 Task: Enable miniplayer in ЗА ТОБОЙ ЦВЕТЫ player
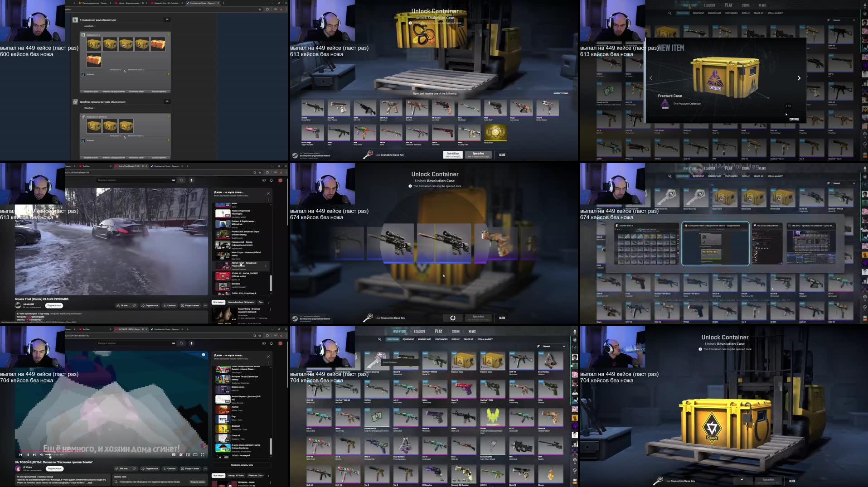[x=188, y=454]
